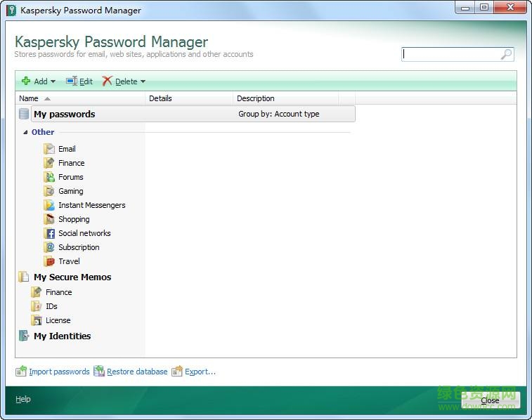Click the green plus Add icon
The width and height of the screenshot is (532, 420).
pos(26,81)
